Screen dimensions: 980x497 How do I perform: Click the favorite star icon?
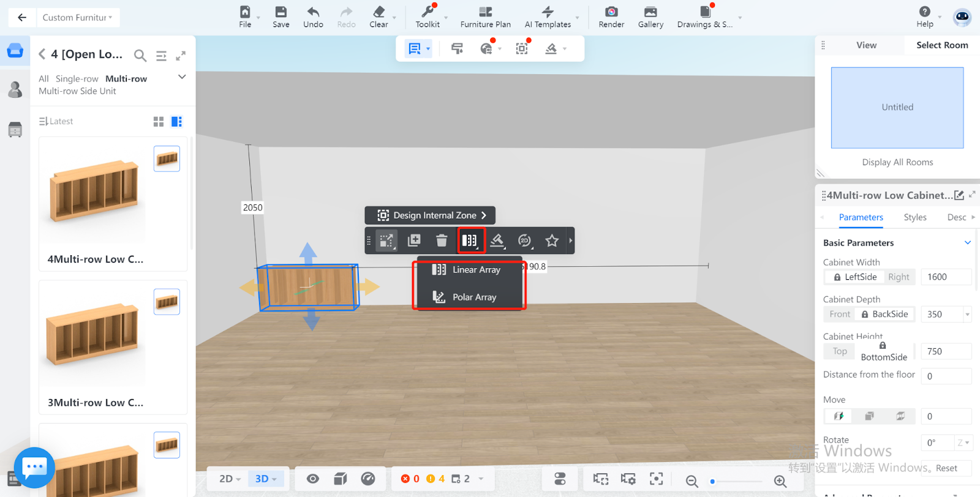[552, 241]
